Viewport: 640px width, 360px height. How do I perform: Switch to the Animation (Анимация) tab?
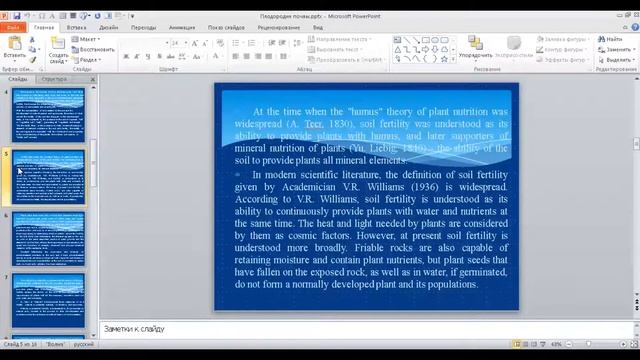pos(182,27)
